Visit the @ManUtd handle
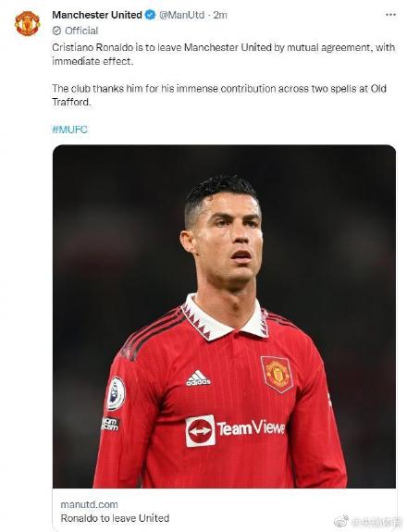 [x=182, y=15]
